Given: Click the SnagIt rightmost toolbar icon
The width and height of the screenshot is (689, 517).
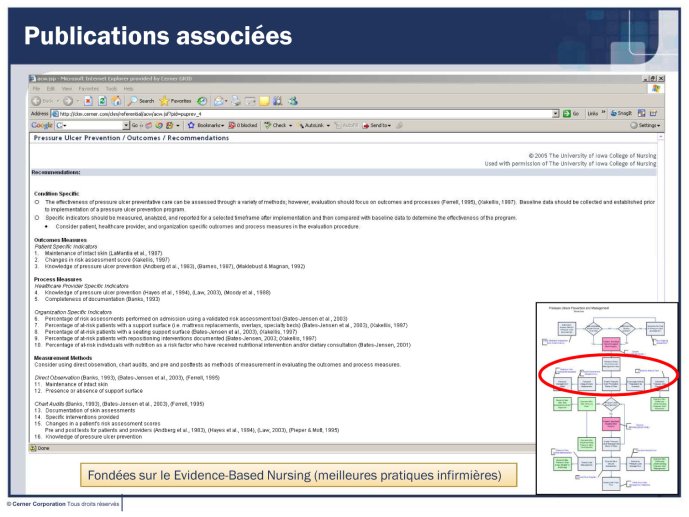Looking at the screenshot, I should pos(653,113).
